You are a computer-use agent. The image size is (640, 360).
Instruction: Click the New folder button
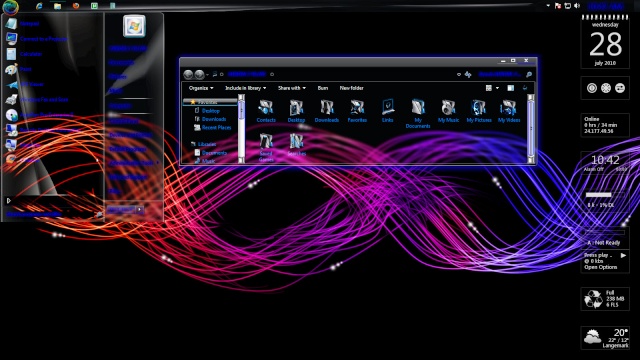[x=351, y=88]
